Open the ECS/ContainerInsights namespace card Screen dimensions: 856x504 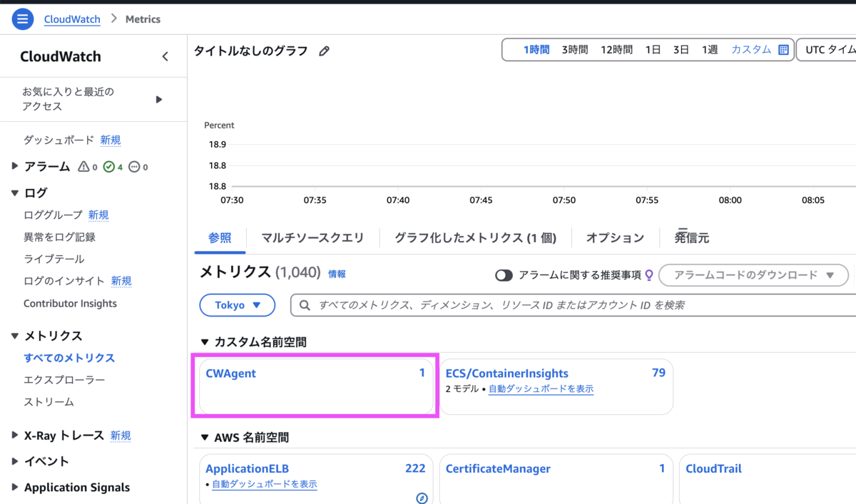pos(556,386)
